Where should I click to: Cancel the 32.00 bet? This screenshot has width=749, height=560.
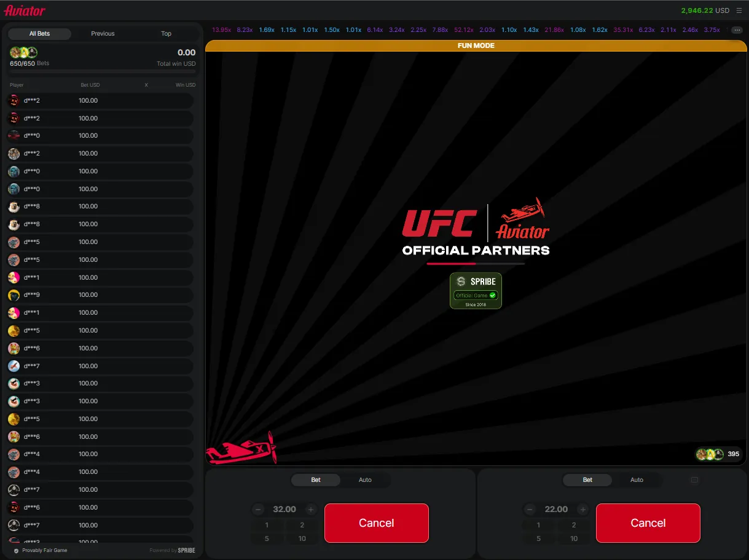coord(377,523)
